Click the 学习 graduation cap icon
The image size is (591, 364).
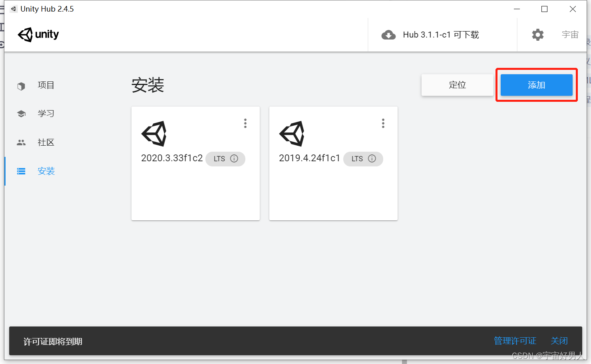click(21, 114)
